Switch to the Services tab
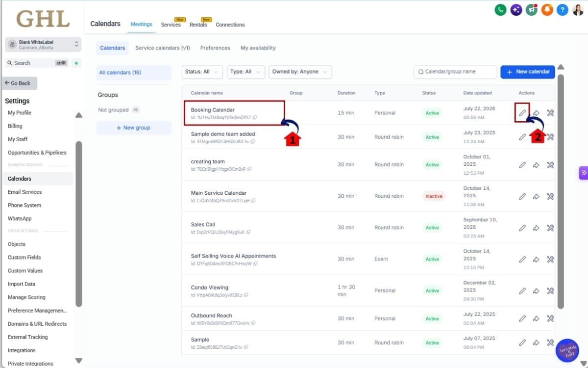Viewport: 588px width, 368px height. [171, 25]
